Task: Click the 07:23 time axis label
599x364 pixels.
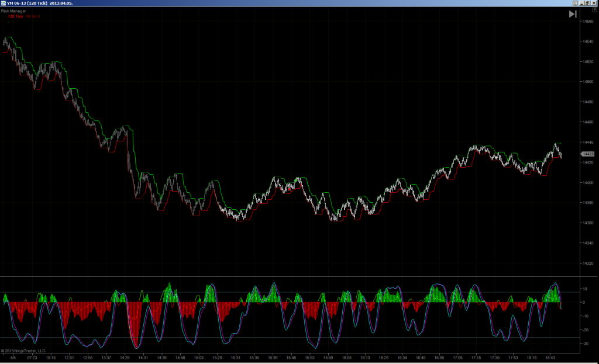Action: click(32, 358)
